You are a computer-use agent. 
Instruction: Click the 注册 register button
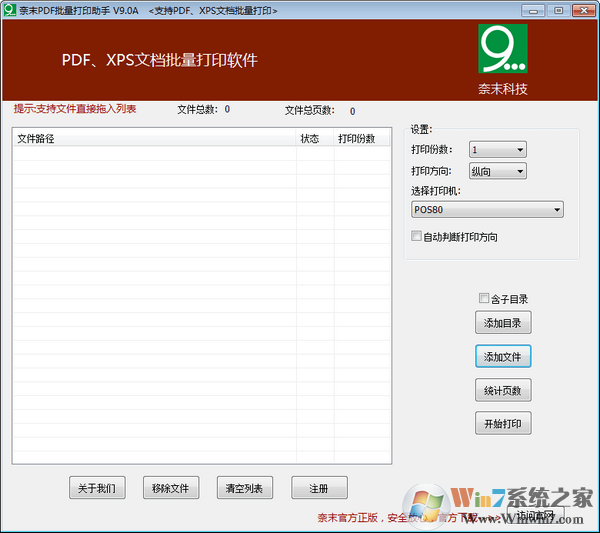tap(319, 487)
